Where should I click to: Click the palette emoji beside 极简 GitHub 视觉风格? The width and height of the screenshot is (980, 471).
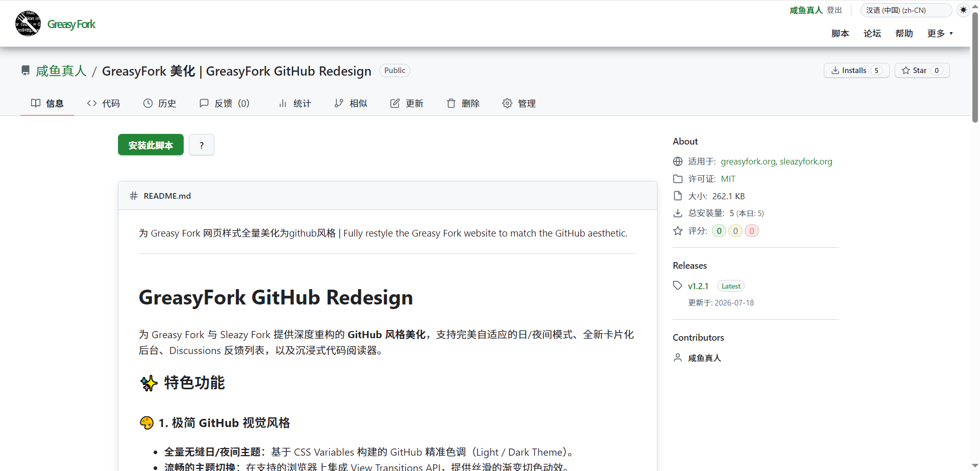tap(146, 423)
